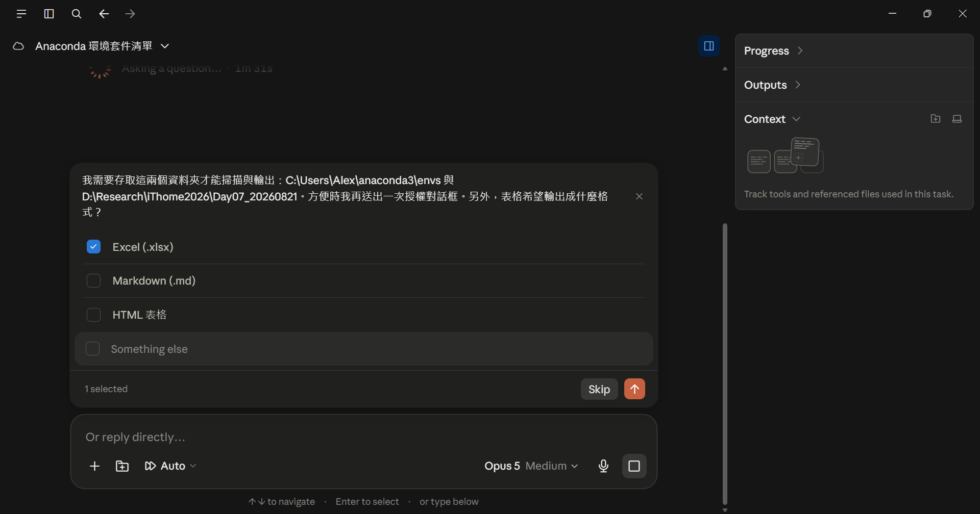980x514 pixels.
Task: Click the Or reply directly input field
Action: [x=363, y=437]
